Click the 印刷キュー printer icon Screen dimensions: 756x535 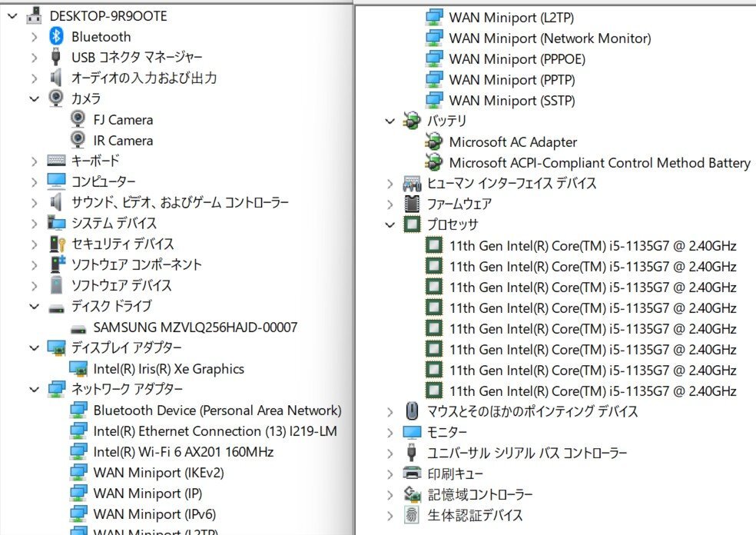[413, 474]
